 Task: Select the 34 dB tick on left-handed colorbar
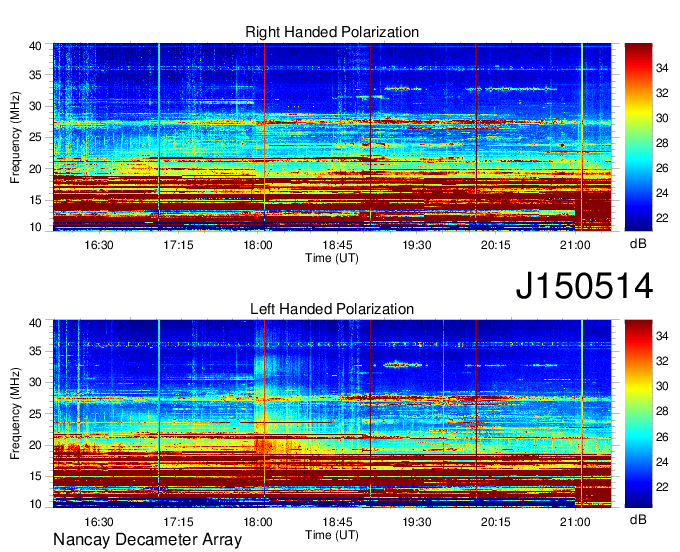click(x=662, y=336)
